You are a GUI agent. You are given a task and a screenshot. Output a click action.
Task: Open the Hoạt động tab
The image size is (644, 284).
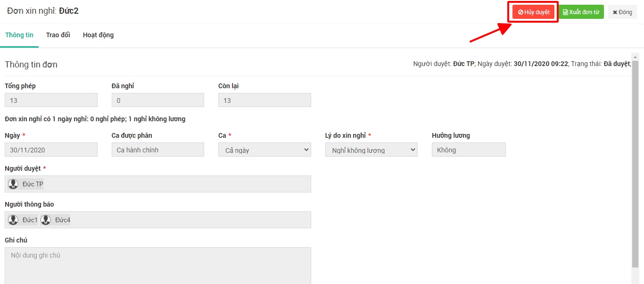(x=98, y=35)
